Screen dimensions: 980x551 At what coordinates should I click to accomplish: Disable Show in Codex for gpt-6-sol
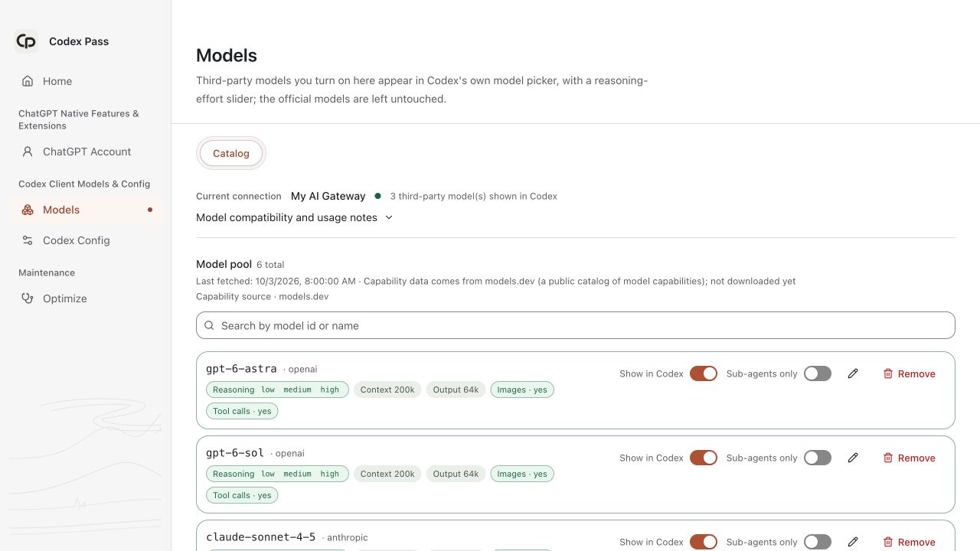click(704, 458)
